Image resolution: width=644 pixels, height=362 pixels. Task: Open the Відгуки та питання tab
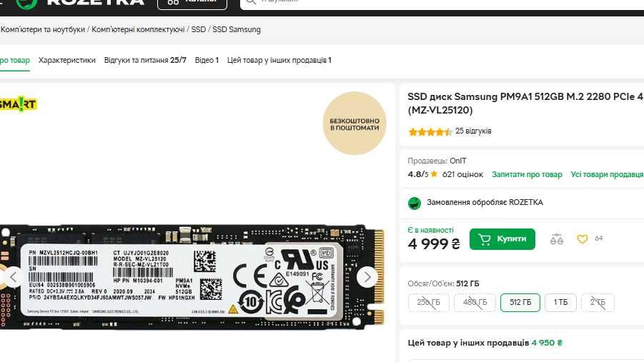point(145,61)
